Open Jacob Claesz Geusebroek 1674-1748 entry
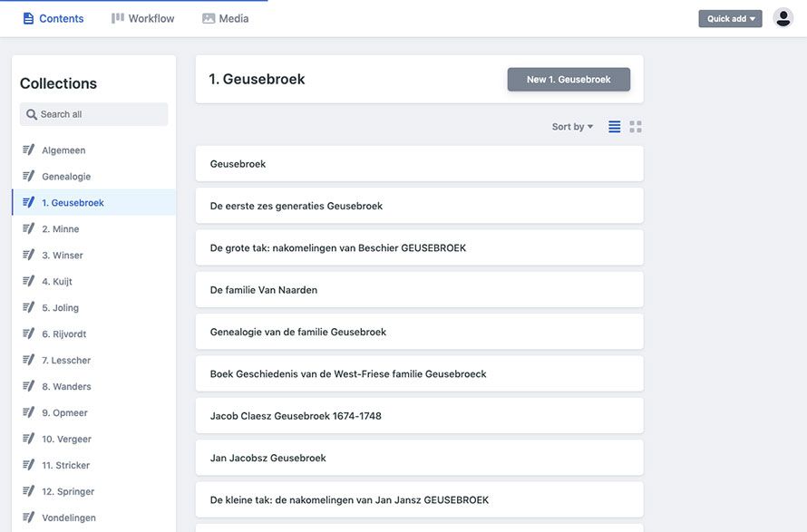Viewport: 807px width, 532px height. tap(420, 416)
